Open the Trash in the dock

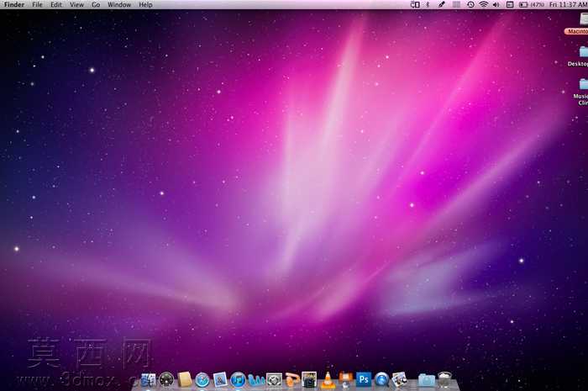444,380
